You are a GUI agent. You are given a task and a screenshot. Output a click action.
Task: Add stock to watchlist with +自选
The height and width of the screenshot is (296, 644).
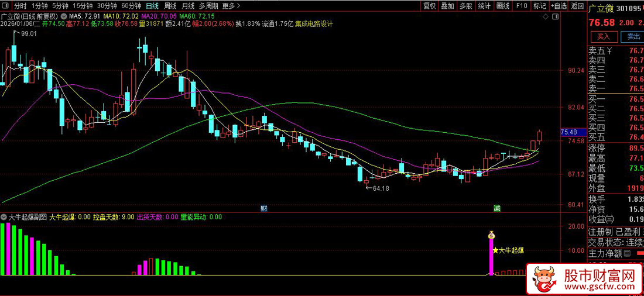559,6
